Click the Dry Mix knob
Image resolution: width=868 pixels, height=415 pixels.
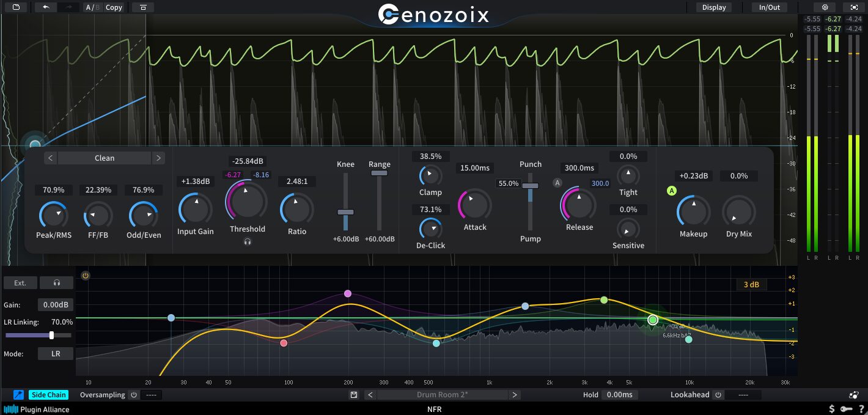tap(738, 211)
